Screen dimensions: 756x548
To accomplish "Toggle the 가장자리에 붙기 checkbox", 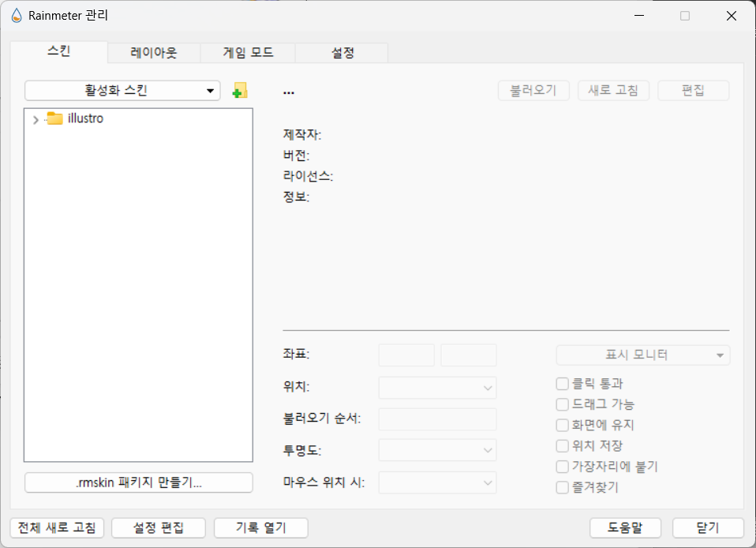I will (562, 467).
